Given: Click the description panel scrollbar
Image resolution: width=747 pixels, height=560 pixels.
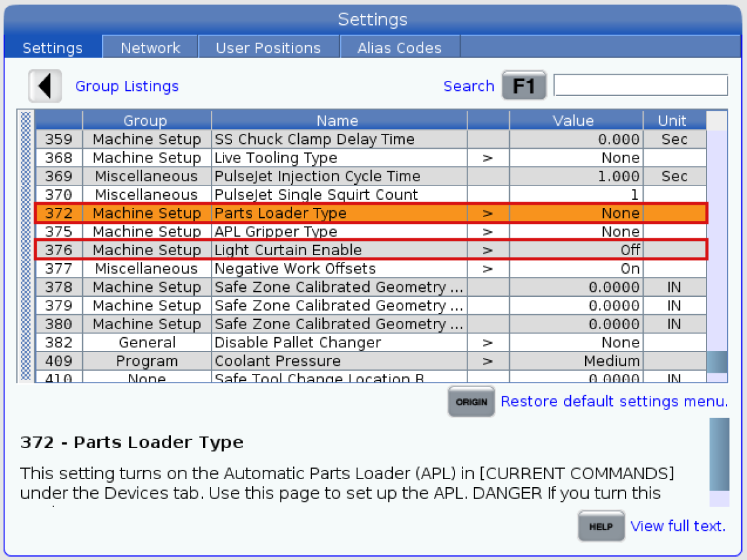Looking at the screenshot, I should pyautogui.click(x=719, y=454).
